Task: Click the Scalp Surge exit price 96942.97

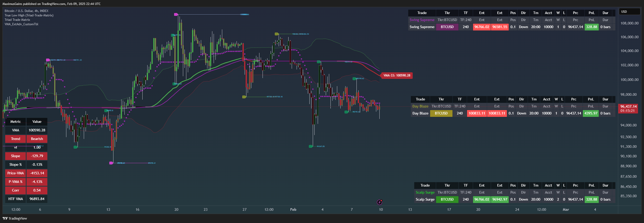Action: (500, 200)
